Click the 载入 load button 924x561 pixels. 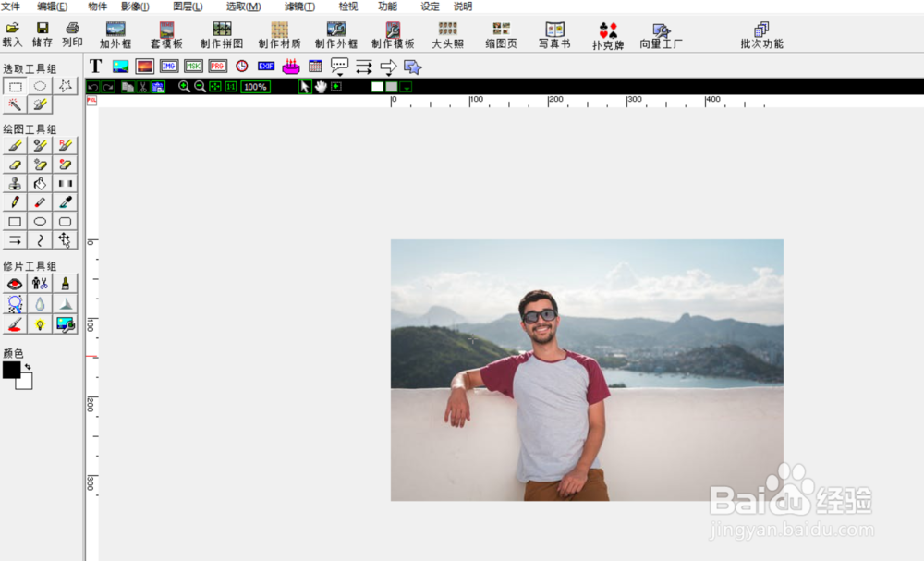tap(12, 35)
